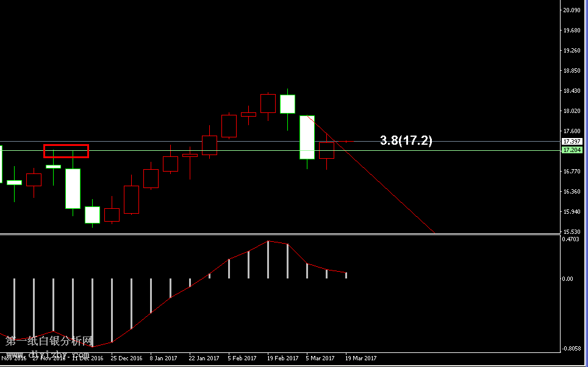Select the 22 Jan 2017 date label

point(204,358)
